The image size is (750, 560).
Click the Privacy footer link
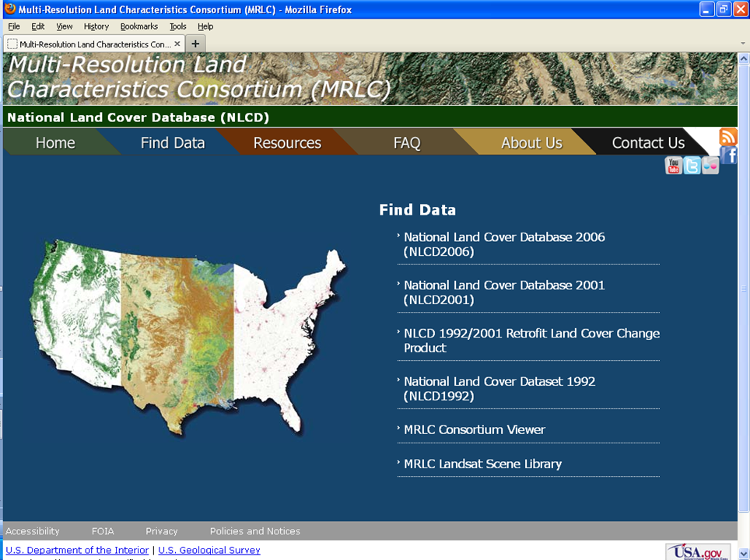161,531
